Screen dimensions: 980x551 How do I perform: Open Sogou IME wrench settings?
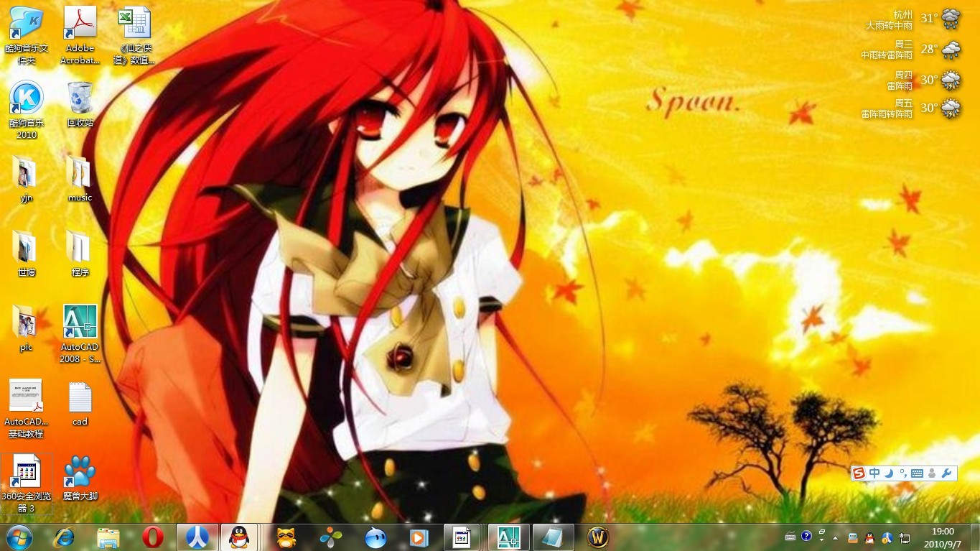946,473
